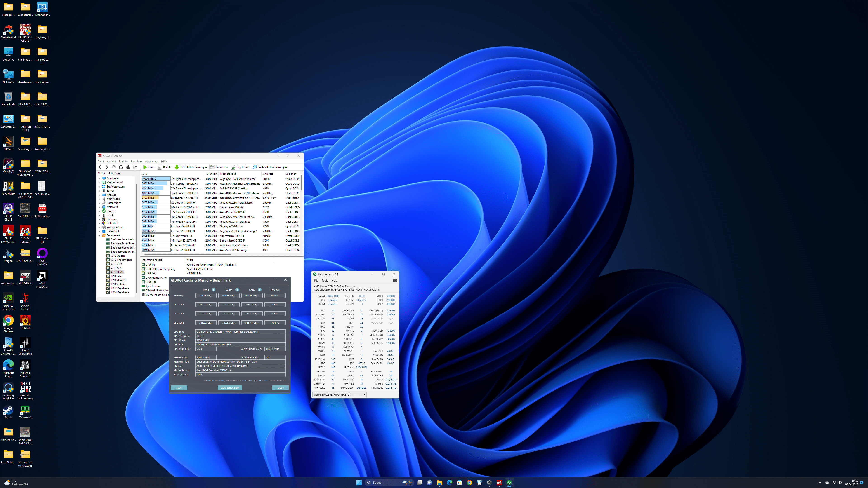Click info icon next to Write

237,290
